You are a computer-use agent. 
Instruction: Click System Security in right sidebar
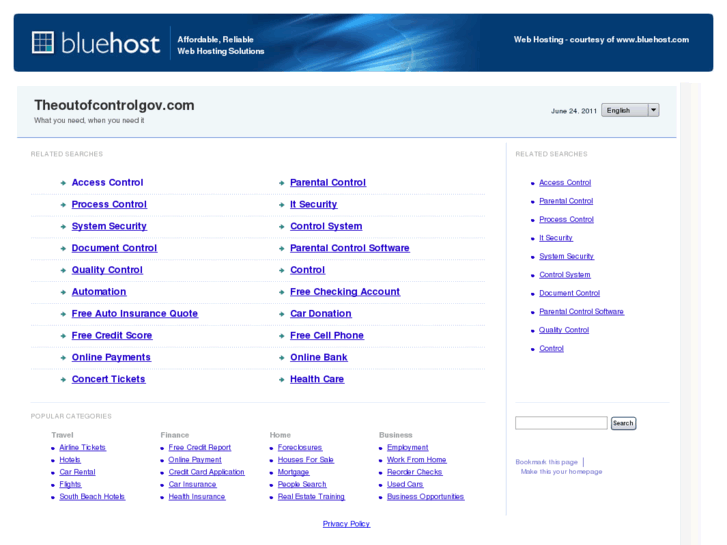click(566, 256)
